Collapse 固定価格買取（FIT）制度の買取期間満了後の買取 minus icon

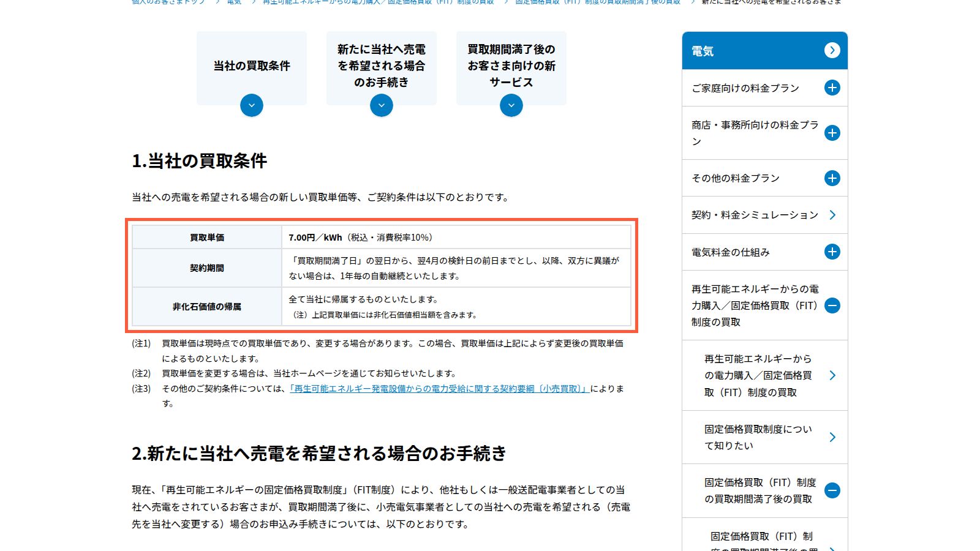click(832, 490)
